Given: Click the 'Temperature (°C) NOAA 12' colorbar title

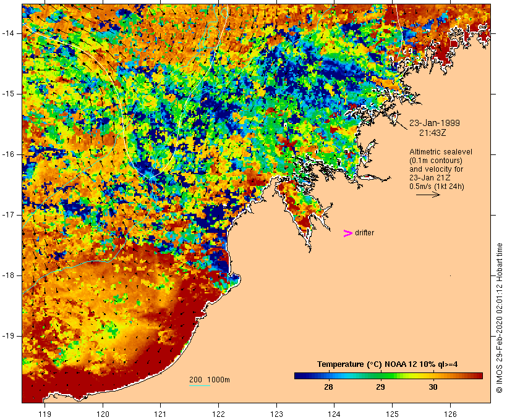Looking at the screenshot, I should coord(388,364).
